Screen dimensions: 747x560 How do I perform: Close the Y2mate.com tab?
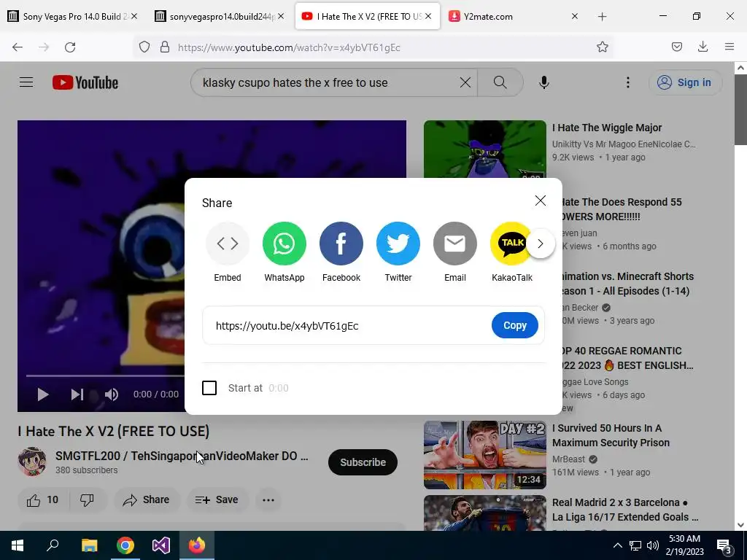[x=575, y=16]
